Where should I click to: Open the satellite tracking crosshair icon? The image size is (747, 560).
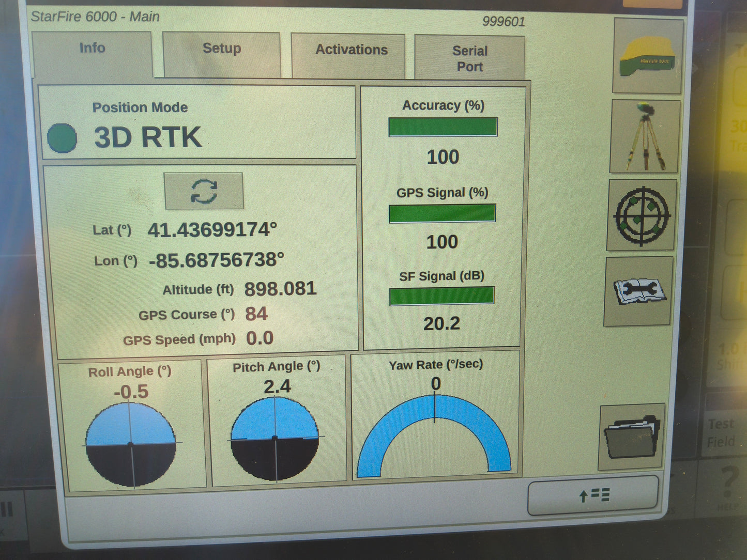642,216
